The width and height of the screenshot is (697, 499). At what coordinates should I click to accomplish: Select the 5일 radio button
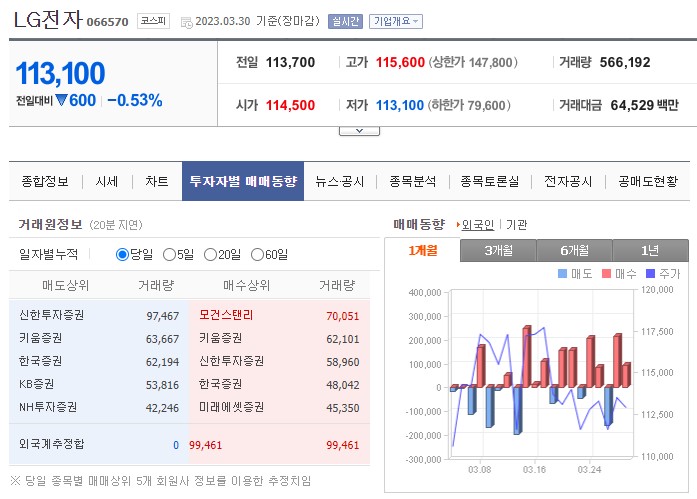point(169,255)
